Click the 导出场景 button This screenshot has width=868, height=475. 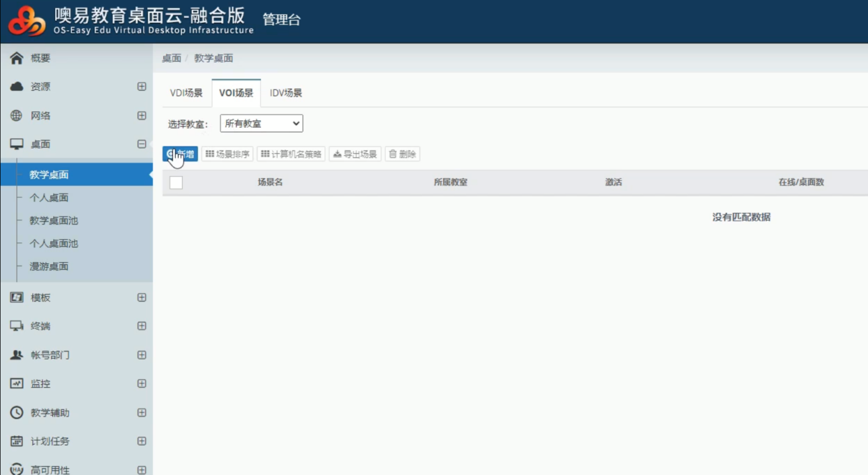(354, 155)
